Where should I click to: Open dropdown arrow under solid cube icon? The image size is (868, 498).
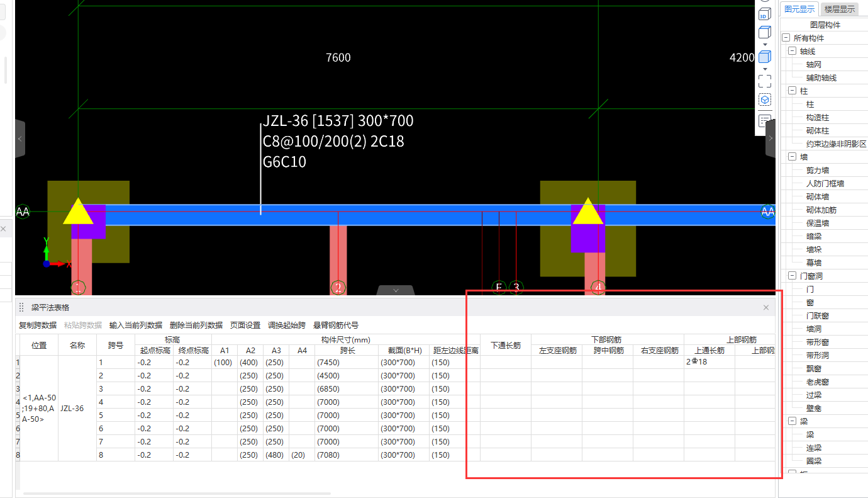(764, 69)
